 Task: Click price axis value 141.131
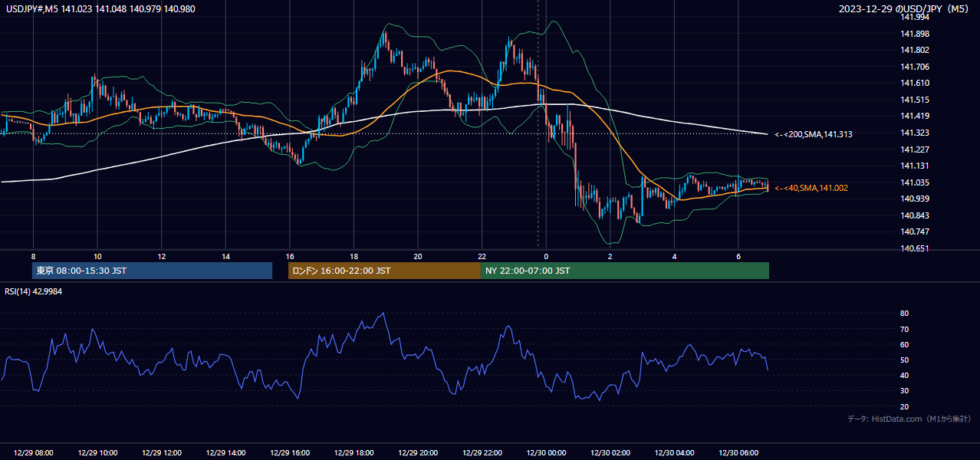click(915, 166)
